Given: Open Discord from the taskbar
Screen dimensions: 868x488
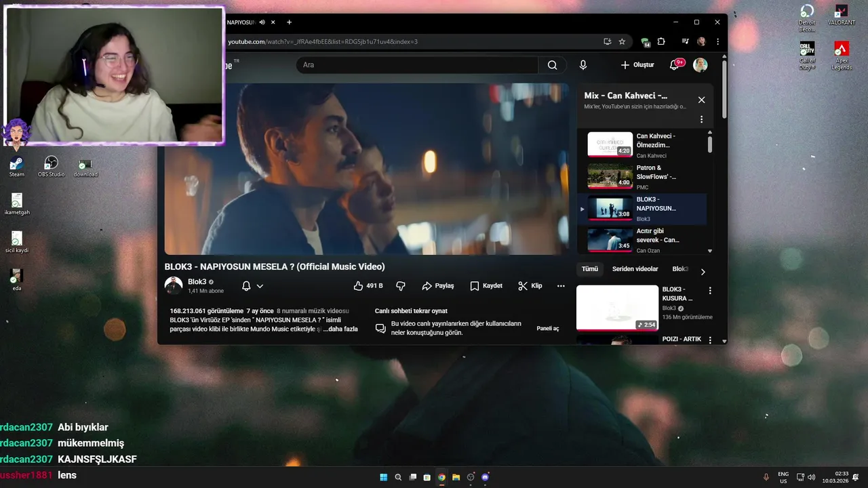Looking at the screenshot, I should click(485, 477).
